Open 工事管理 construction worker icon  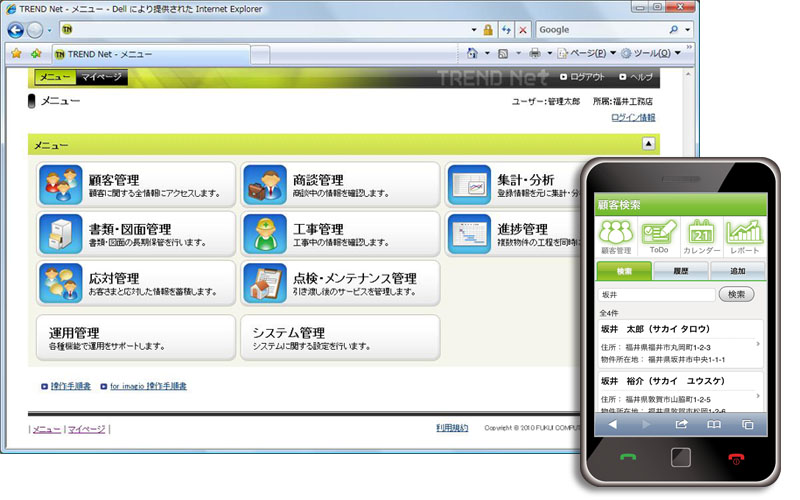coord(265,234)
